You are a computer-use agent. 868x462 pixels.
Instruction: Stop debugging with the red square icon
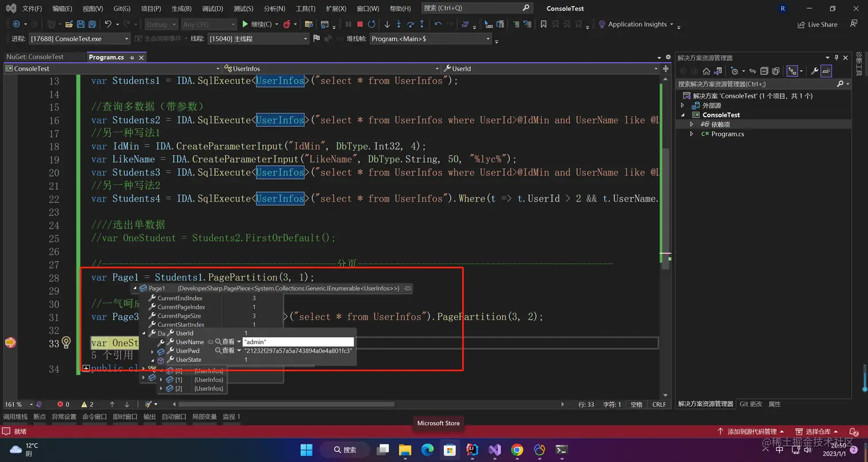pyautogui.click(x=360, y=24)
